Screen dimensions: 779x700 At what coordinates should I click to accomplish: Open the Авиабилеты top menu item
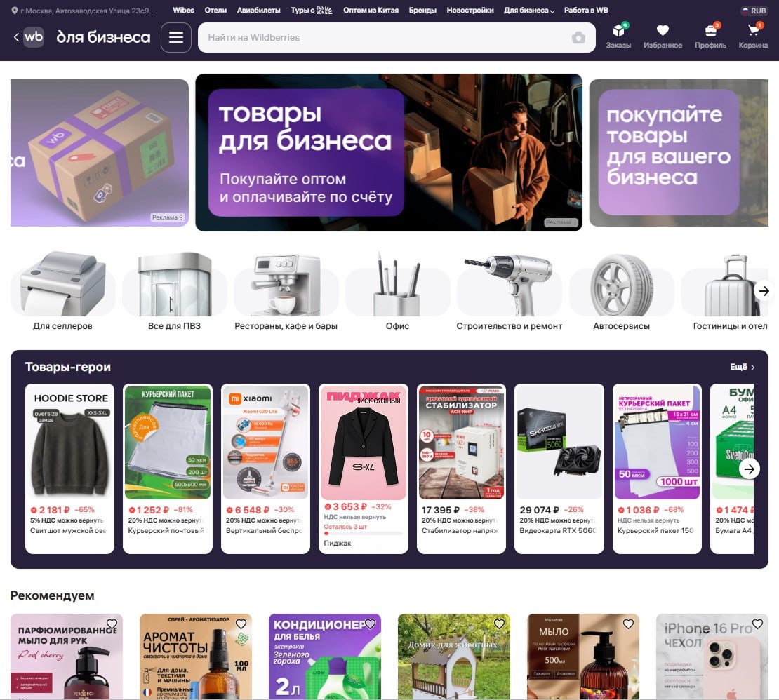[x=258, y=11]
